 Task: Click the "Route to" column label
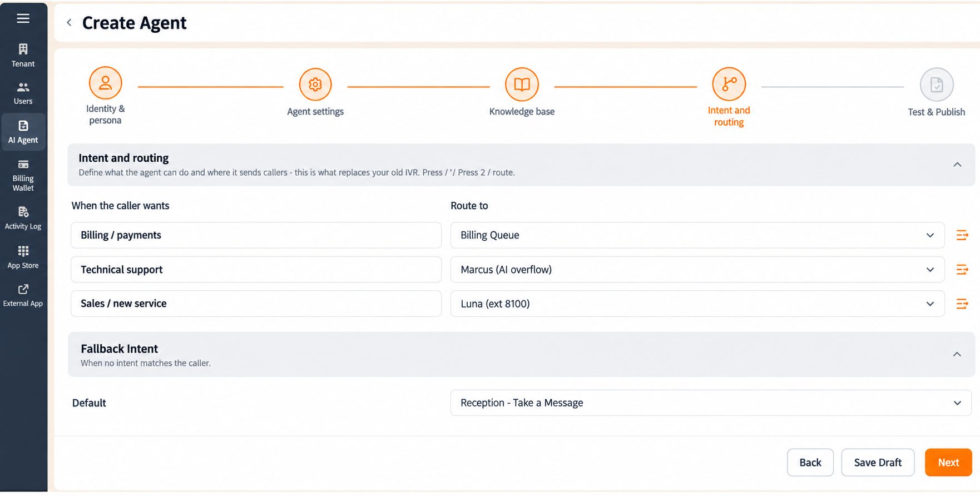pos(469,206)
